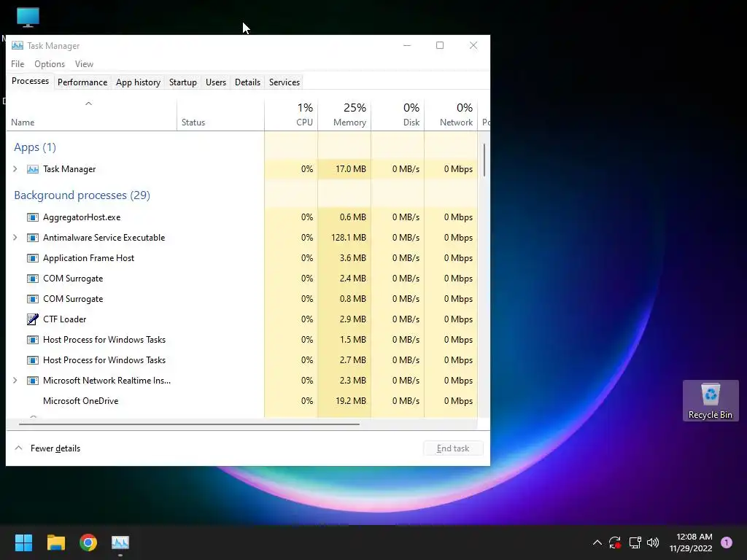Switch to the Startup tab

[x=183, y=82]
